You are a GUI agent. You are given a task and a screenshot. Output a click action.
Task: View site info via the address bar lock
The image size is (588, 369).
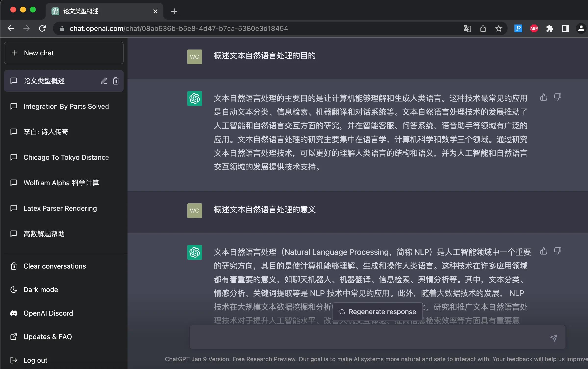62,28
